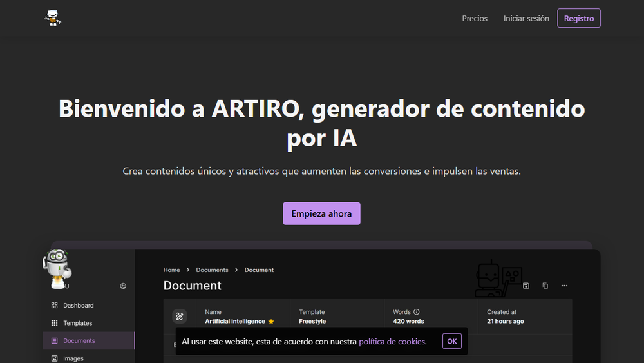This screenshot has height=363, width=644.
Task: Click the Freestyle template value
Action: pyautogui.click(x=312, y=322)
